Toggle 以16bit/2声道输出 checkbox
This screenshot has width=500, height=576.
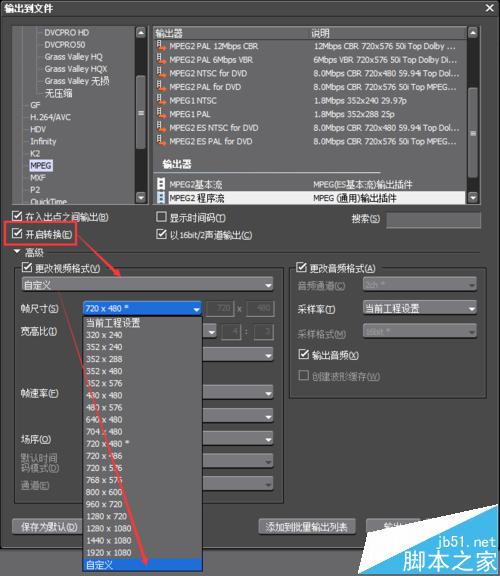pyautogui.click(x=161, y=234)
